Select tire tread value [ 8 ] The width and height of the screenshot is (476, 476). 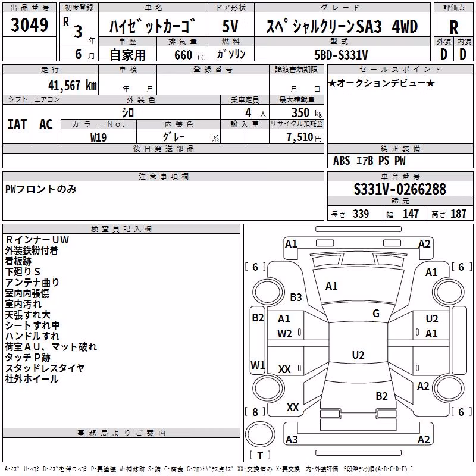point(255,412)
